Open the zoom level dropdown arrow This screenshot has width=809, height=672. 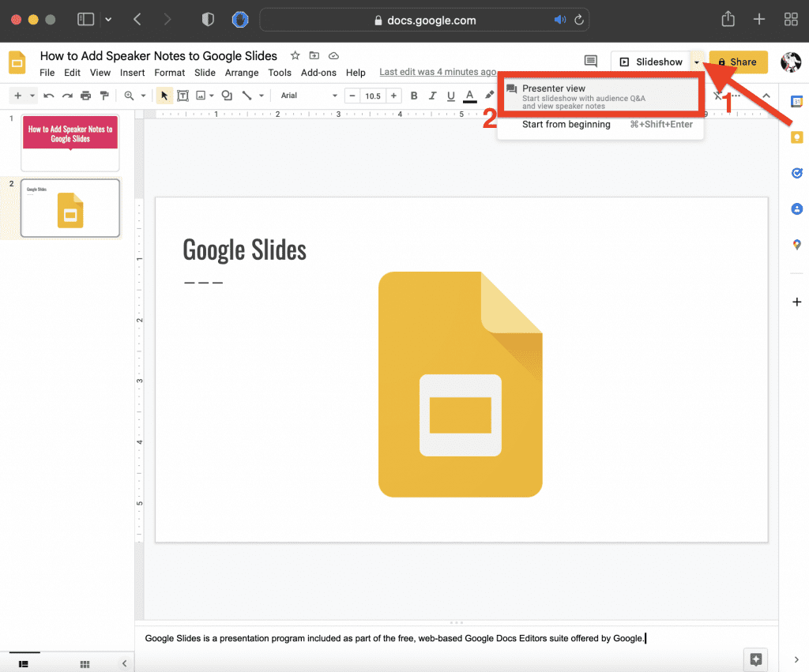tap(144, 96)
